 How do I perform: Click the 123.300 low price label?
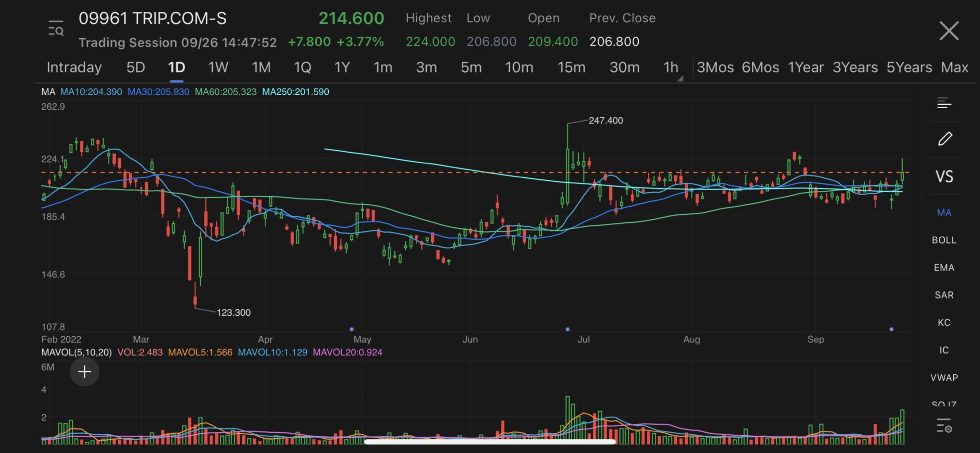pyautogui.click(x=234, y=312)
